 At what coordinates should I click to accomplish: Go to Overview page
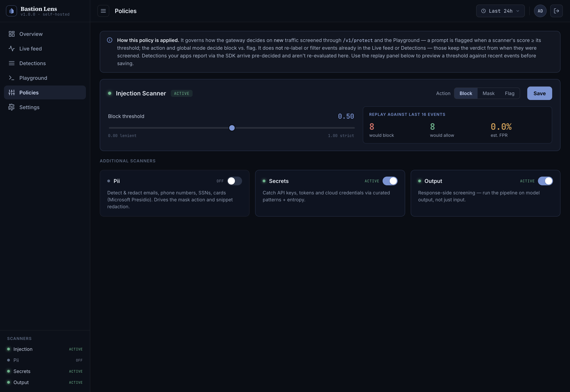click(45, 34)
